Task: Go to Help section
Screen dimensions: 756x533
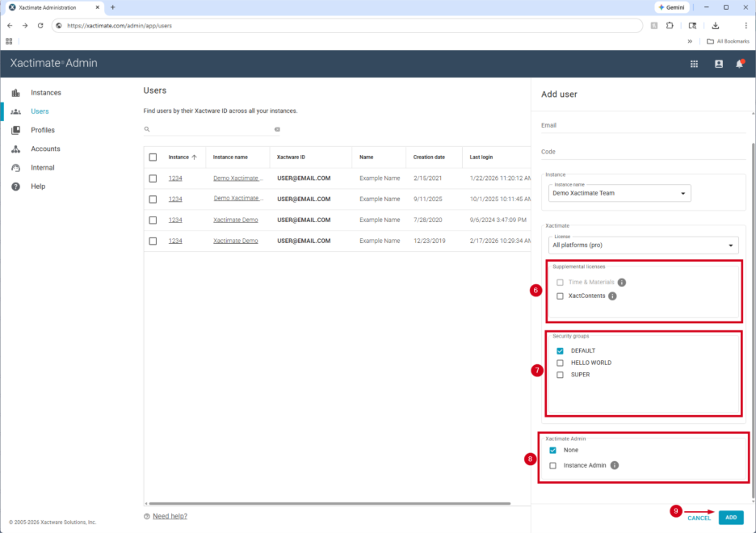Action: tap(38, 187)
